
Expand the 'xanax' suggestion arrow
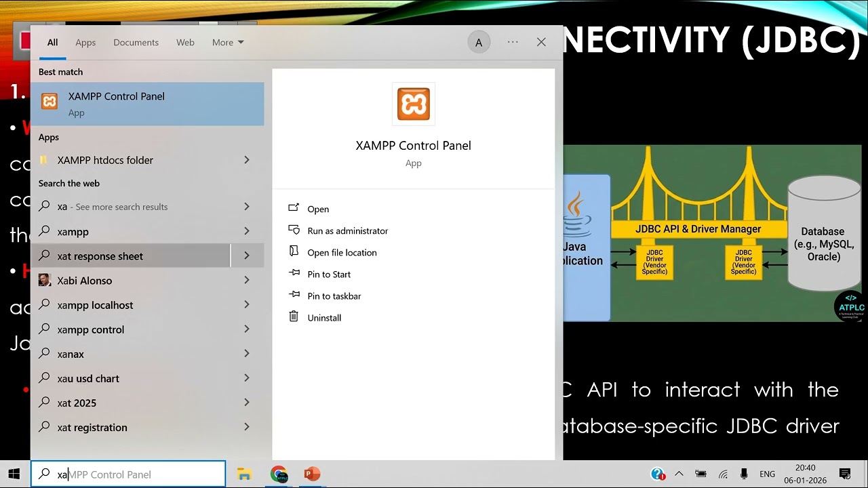(x=247, y=353)
